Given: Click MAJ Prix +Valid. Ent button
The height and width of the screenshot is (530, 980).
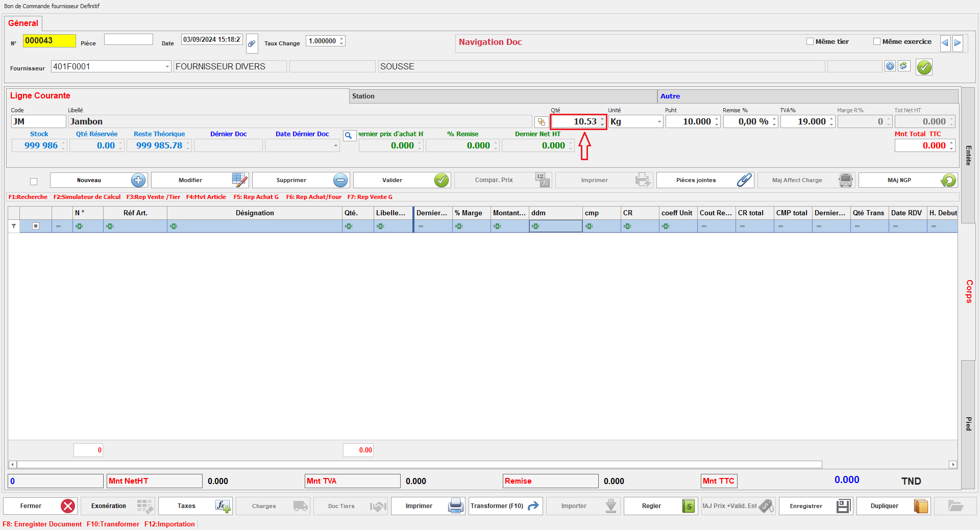Looking at the screenshot, I should pos(739,506).
